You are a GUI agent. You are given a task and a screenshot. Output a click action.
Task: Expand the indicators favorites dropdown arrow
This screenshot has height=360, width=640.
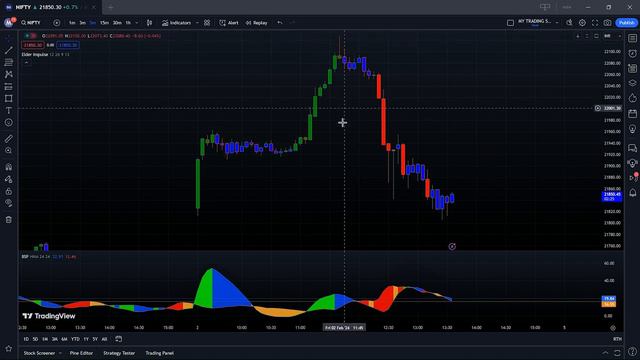point(197,23)
